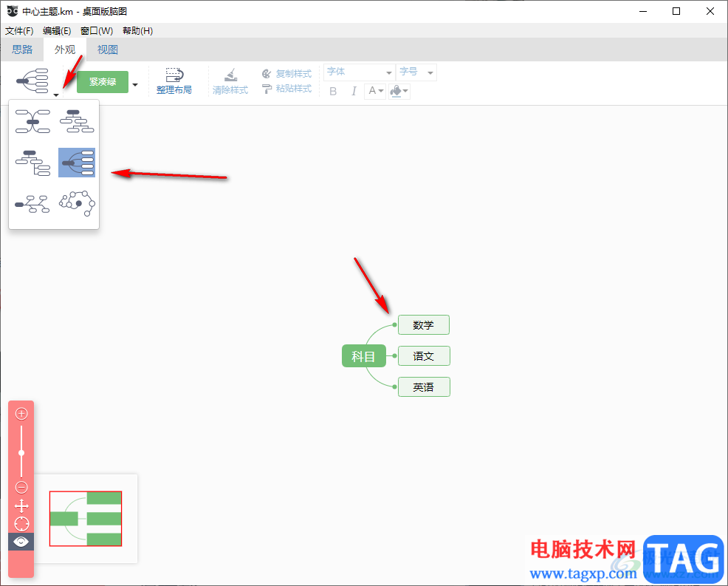Screen dimensions: 728x586
Task: Click 复制样式 copy style
Action: point(287,74)
